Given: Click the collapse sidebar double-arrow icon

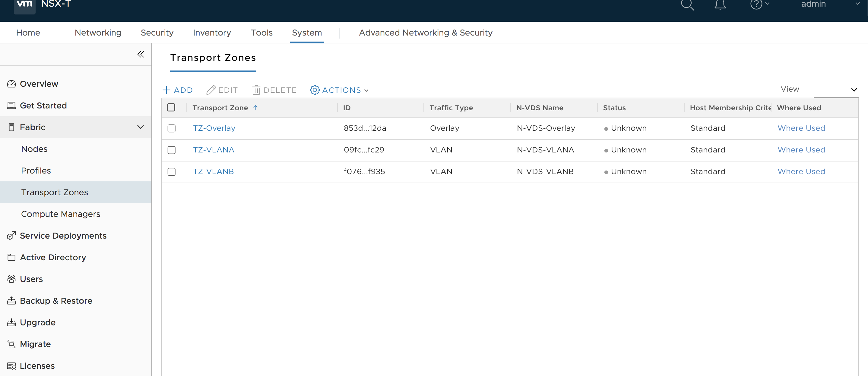Looking at the screenshot, I should [141, 54].
